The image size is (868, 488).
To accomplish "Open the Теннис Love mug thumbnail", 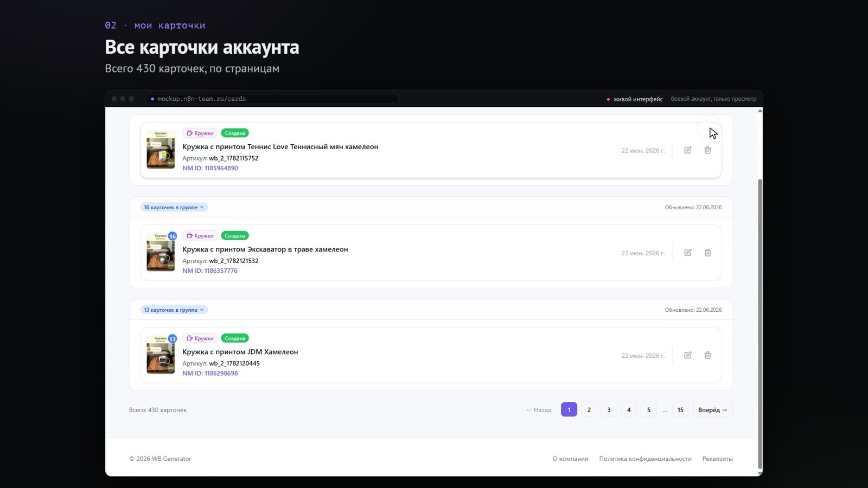I will click(161, 150).
